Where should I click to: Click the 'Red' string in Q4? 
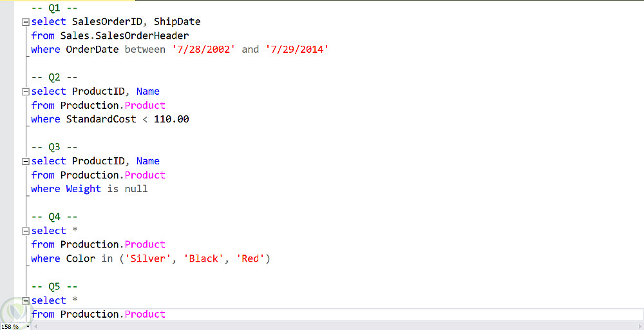pyautogui.click(x=250, y=258)
